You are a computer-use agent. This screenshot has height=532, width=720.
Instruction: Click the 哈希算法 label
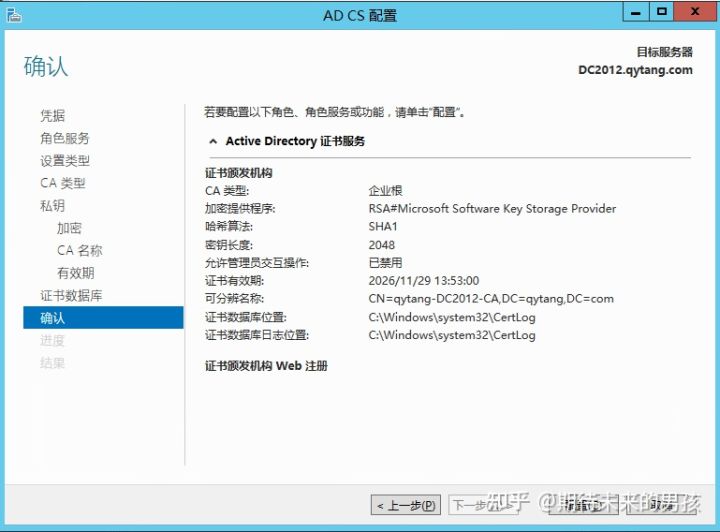(x=229, y=226)
